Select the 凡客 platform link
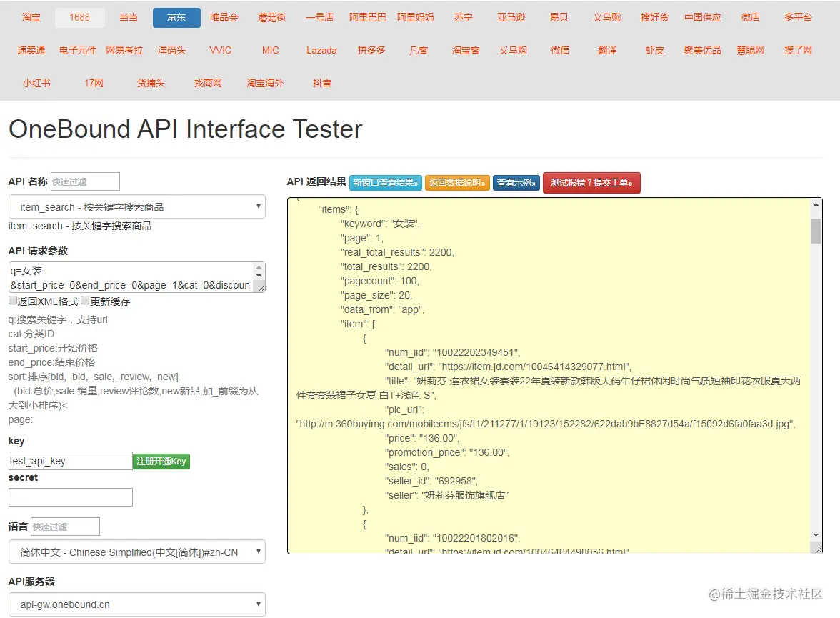This screenshot has height=618, width=840. pos(419,51)
